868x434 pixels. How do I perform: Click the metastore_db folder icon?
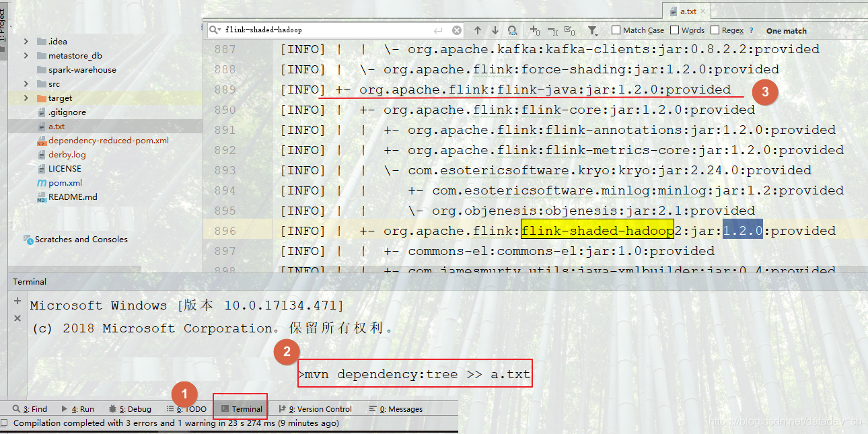coord(42,55)
